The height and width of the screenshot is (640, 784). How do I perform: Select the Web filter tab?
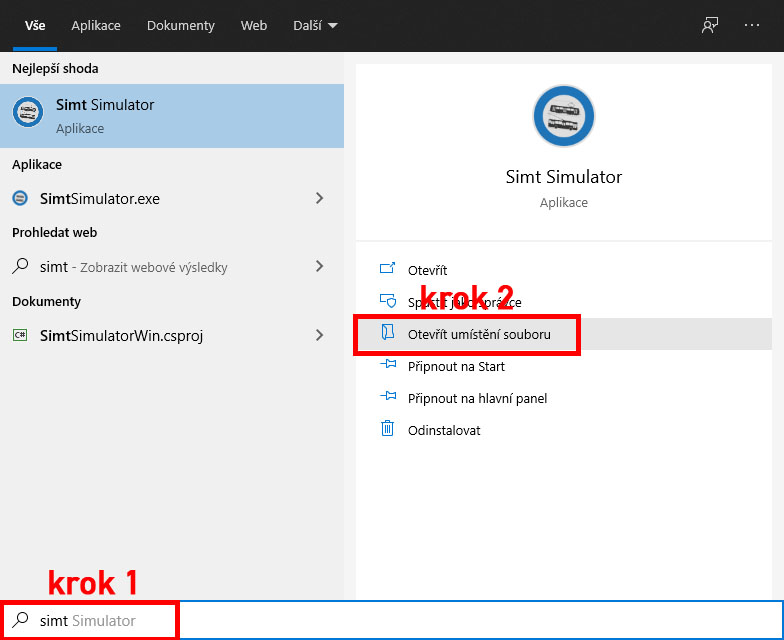(x=254, y=26)
